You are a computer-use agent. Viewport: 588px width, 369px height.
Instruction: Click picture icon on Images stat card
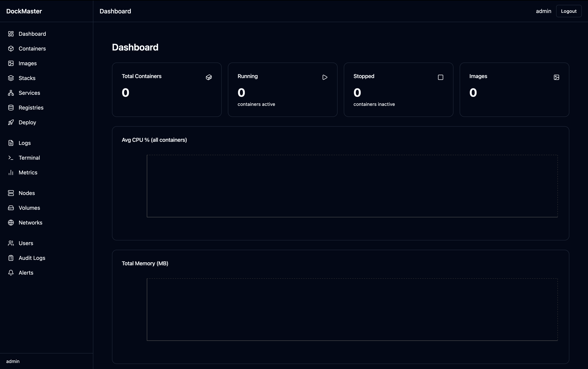point(556,77)
